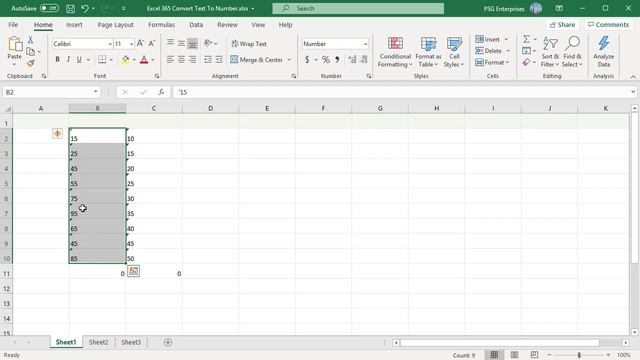Apply cell borders icon

click(102, 60)
